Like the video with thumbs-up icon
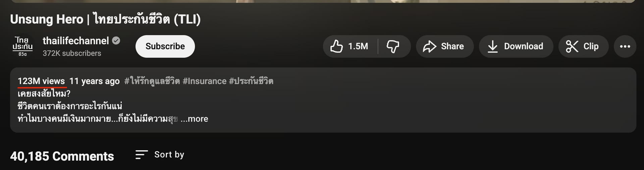This screenshot has height=170, width=644. click(336, 47)
